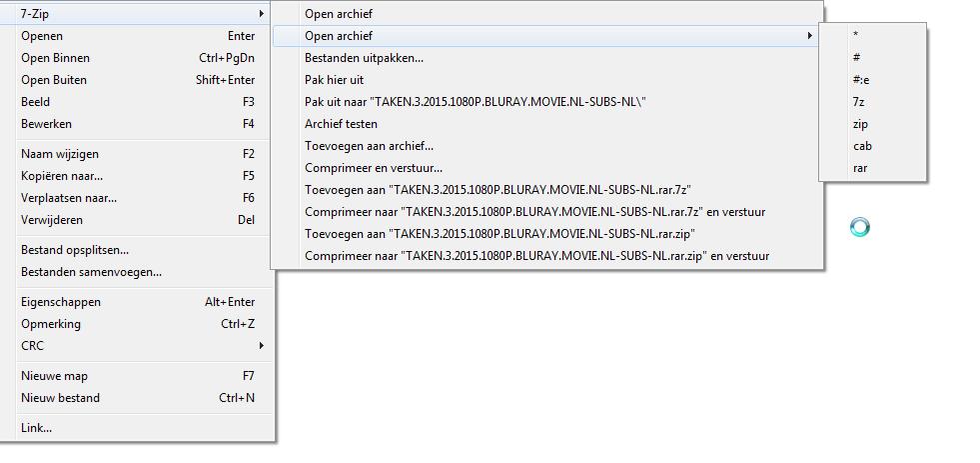Open Bestand opsplitsen... dialog
The width and height of the screenshot is (980, 463).
[x=136, y=250]
